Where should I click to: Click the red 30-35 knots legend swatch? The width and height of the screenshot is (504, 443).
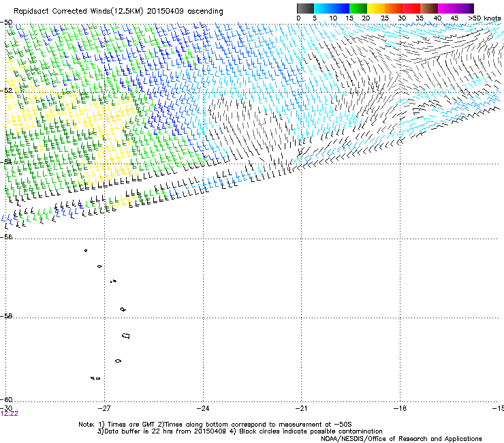[411, 8]
